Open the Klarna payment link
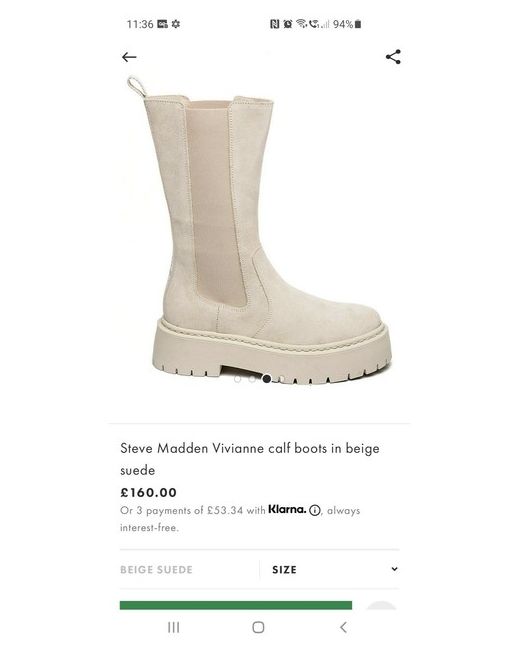The height and width of the screenshot is (650, 520). tap(287, 509)
